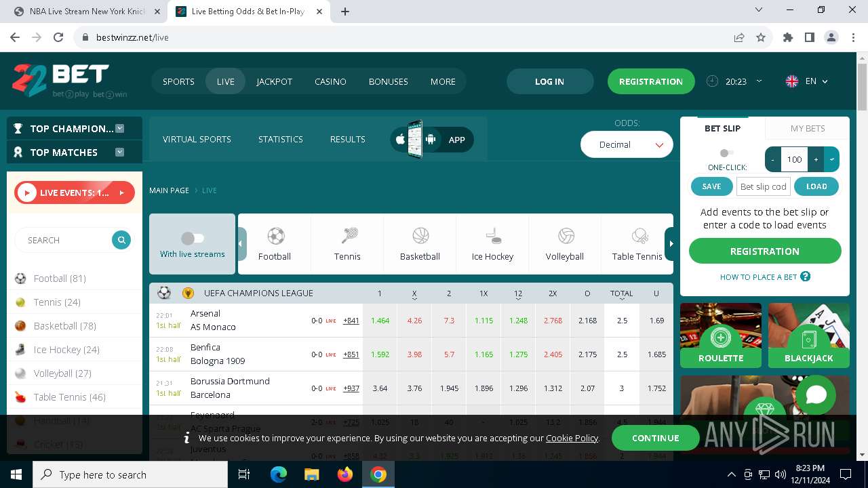Expand the Live Events arrow
Viewport: 868px width, 488px height.
(122, 192)
